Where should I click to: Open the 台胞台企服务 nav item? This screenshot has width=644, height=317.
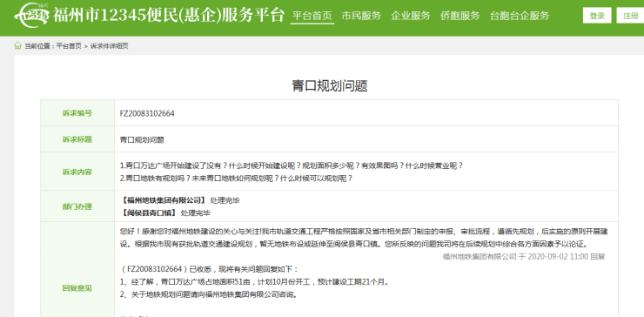pyautogui.click(x=520, y=16)
